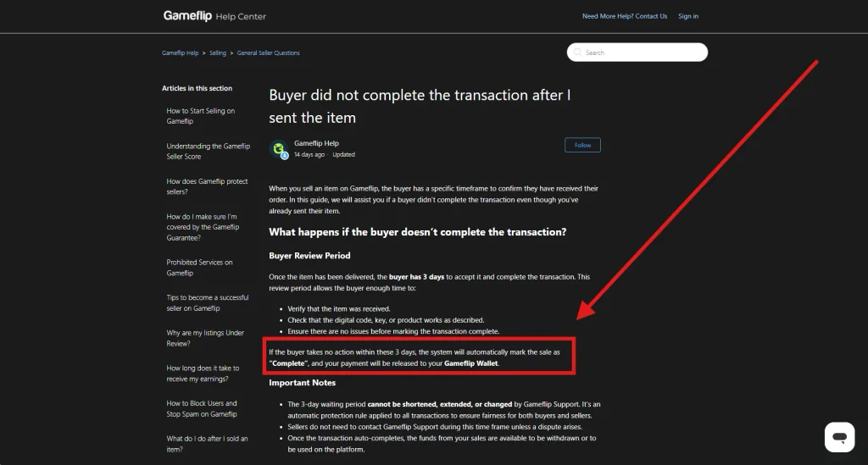Screen dimensions: 868x465
Task: Open covered by the Gameflip Guarantee article
Action: [203, 227]
